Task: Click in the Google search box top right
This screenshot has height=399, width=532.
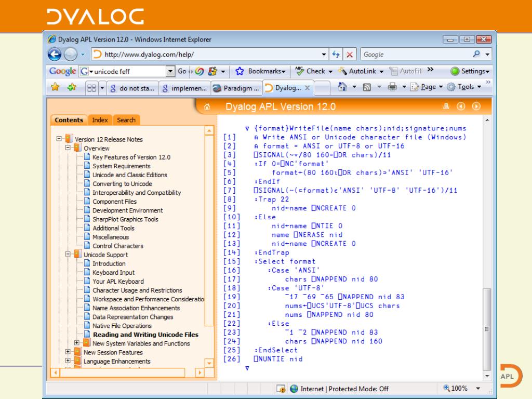Action: pyautogui.click(x=416, y=54)
